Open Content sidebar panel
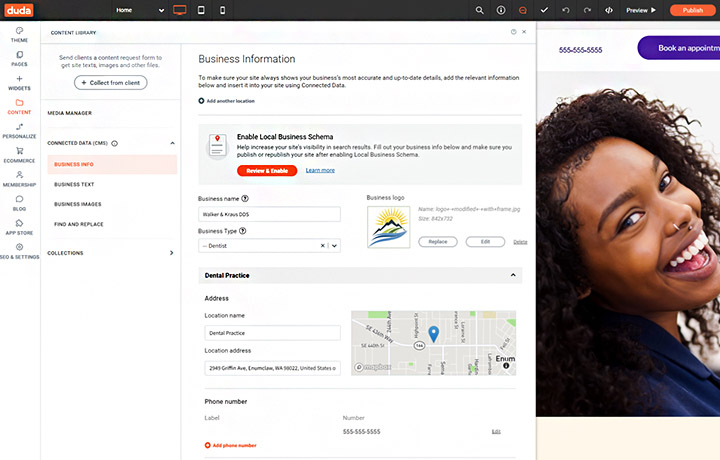Screen dimensions: 720x460 pyautogui.click(x=19, y=107)
